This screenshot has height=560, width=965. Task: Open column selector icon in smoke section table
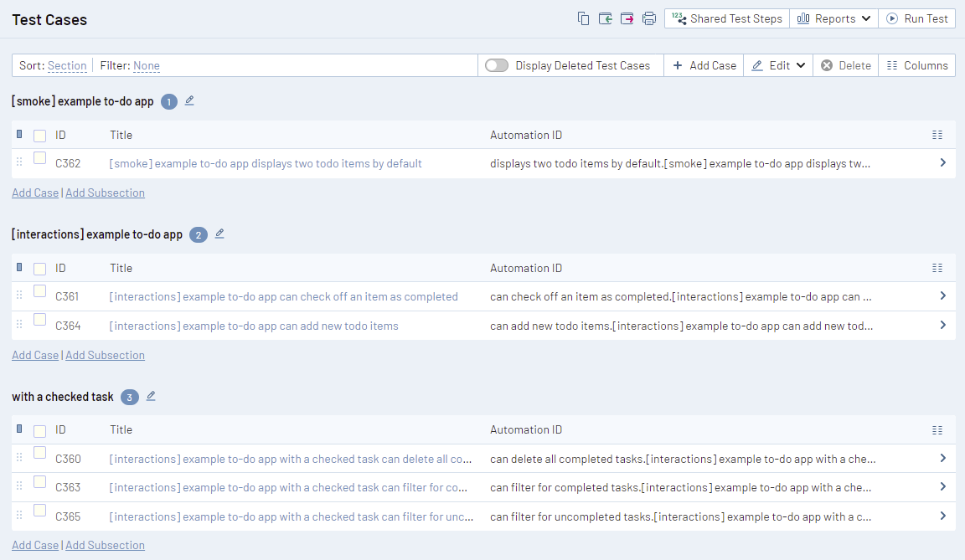click(x=937, y=135)
